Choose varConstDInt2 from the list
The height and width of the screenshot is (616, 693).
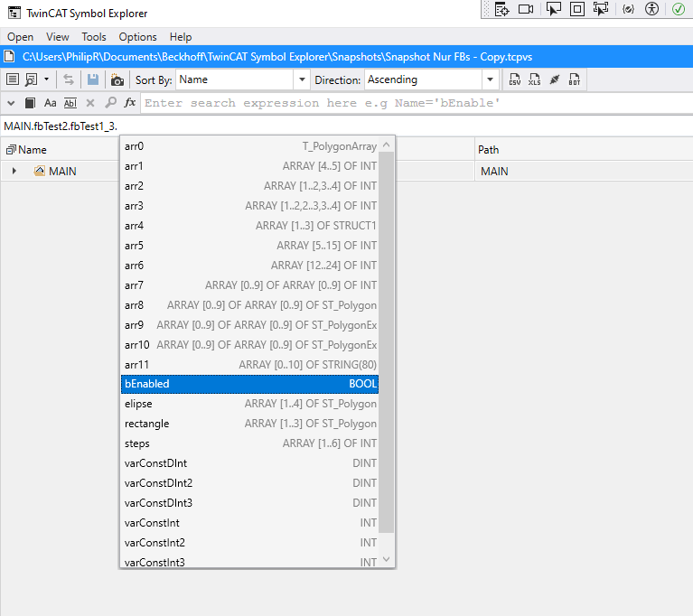pyautogui.click(x=250, y=483)
